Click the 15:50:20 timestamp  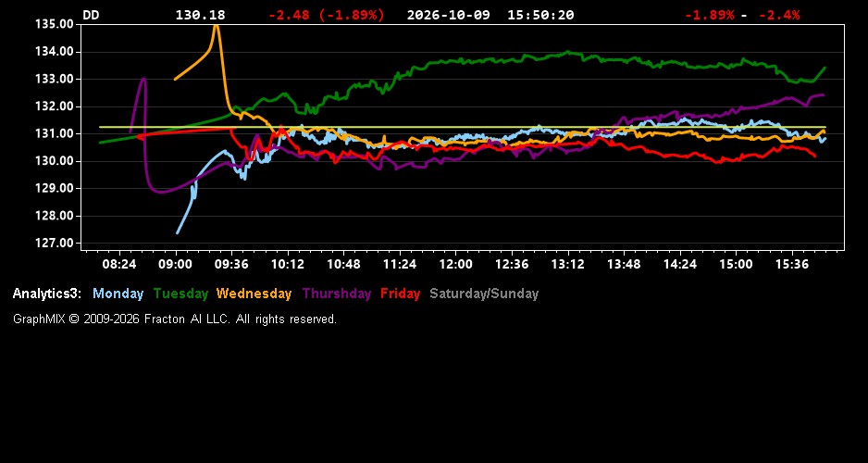(540, 15)
